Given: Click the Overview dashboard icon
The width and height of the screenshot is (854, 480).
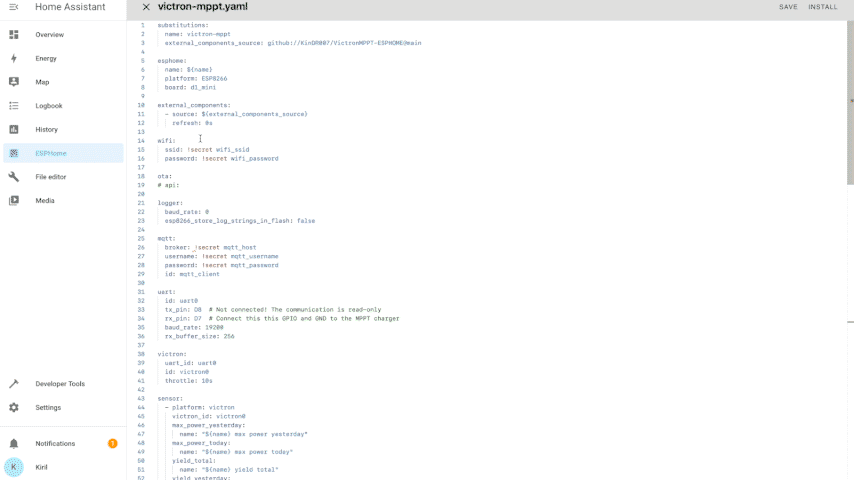Looking at the screenshot, I should coord(14,35).
